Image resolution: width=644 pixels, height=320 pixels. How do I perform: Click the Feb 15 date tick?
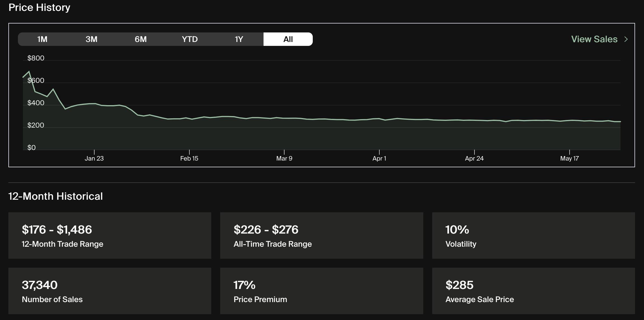(189, 158)
